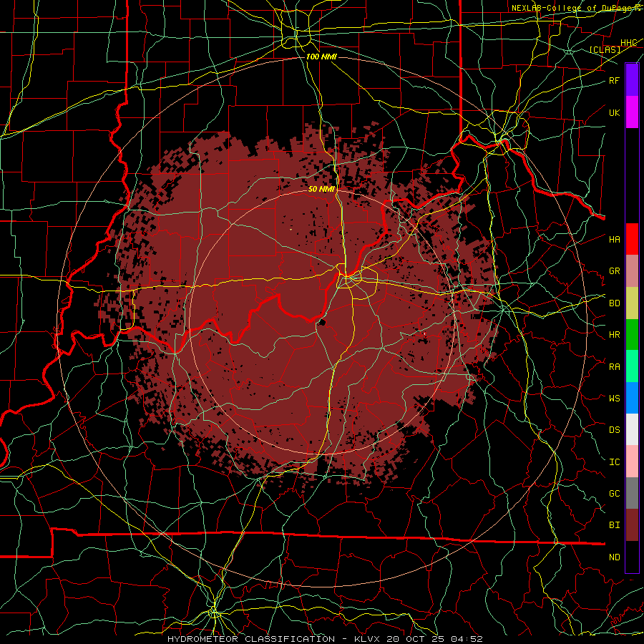Click the red HA legend swatch
644x644 pixels.
[632, 239]
